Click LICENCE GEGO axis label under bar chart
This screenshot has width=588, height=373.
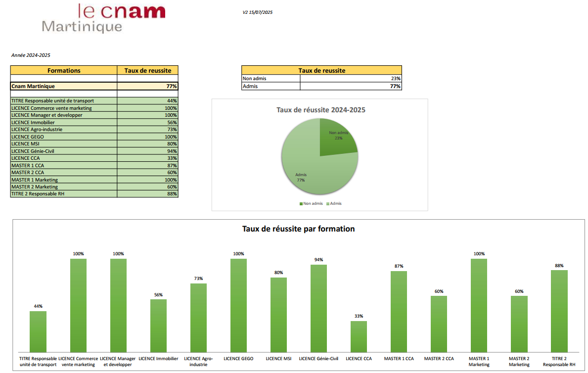point(238,359)
